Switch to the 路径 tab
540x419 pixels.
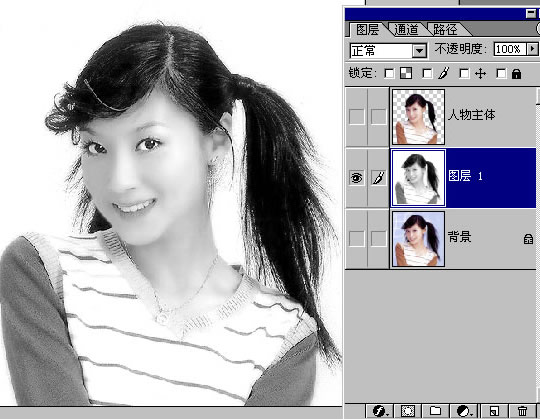point(445,30)
